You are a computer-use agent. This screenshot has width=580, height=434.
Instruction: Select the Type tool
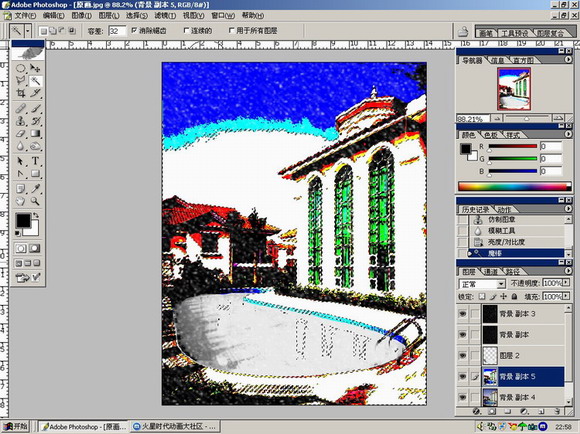[35, 161]
